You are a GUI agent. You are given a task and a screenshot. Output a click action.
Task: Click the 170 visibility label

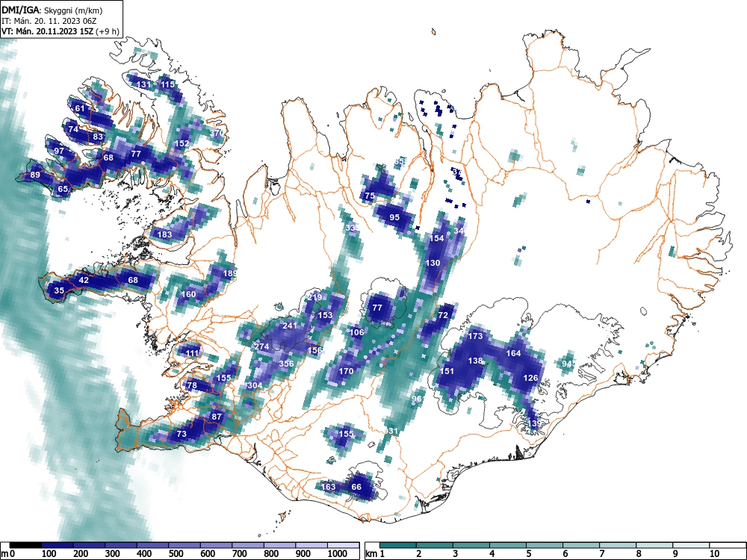click(x=346, y=371)
